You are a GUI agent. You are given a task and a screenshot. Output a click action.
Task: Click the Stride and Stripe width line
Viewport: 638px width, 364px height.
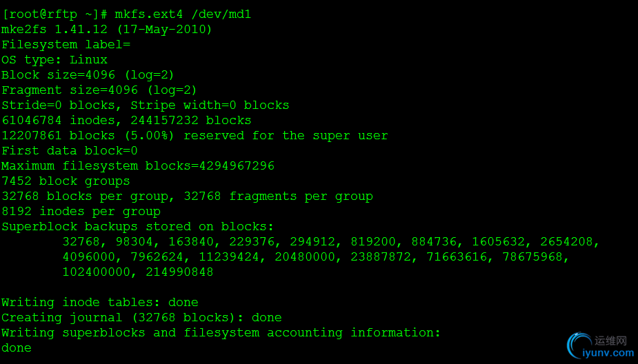coord(145,105)
